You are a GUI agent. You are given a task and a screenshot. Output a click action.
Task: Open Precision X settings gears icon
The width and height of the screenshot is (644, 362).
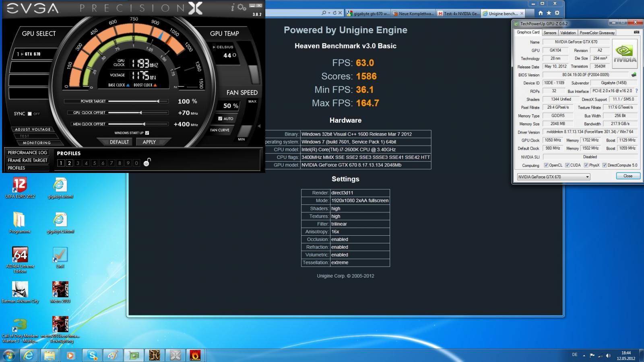pos(242,7)
